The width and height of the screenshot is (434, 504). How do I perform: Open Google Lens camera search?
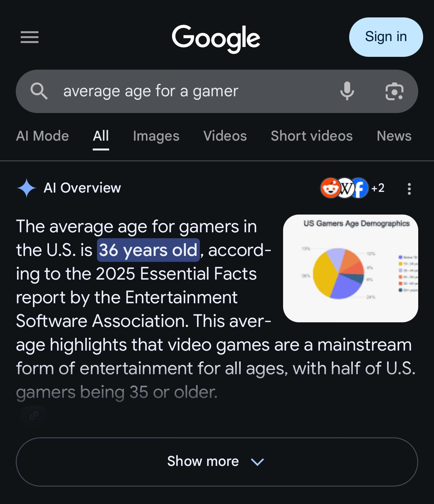pyautogui.click(x=394, y=91)
